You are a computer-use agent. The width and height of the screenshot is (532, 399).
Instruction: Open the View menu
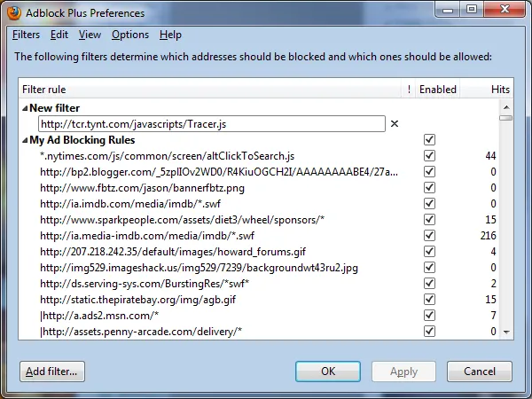click(90, 35)
